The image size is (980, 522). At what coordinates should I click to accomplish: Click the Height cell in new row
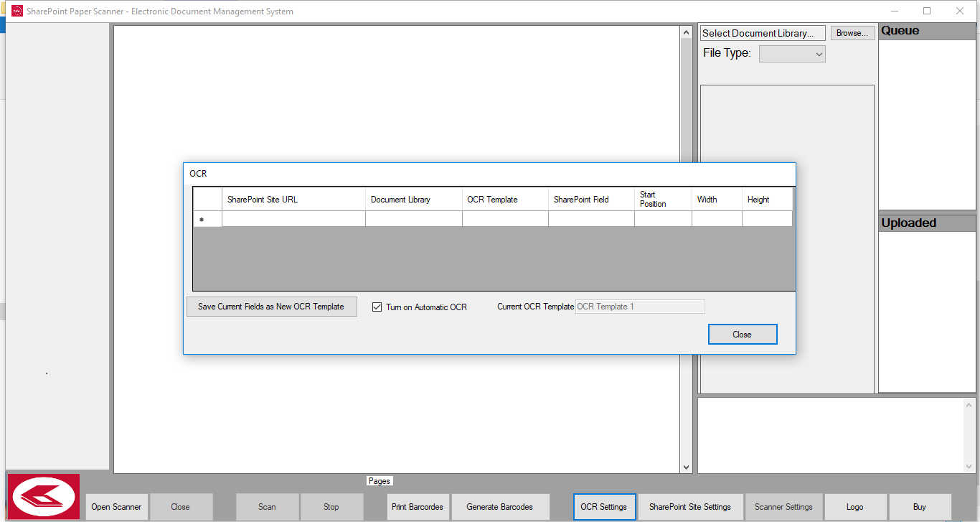(767, 219)
